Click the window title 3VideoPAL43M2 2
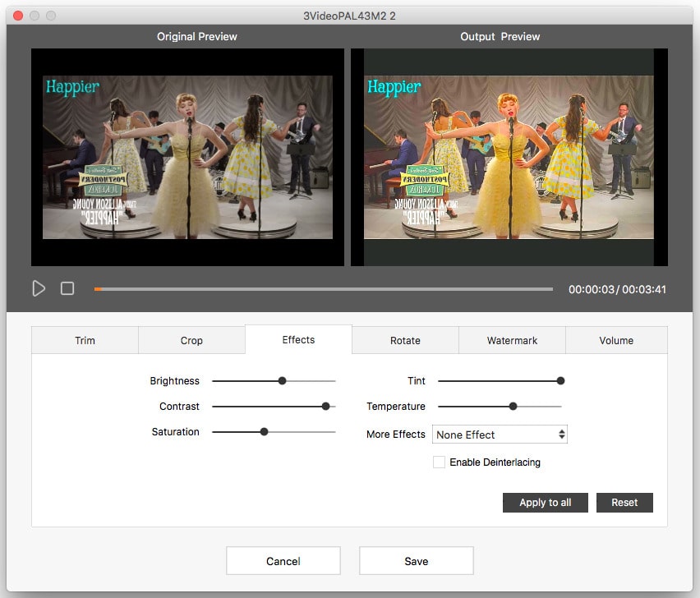The image size is (700, 598). 349,16
